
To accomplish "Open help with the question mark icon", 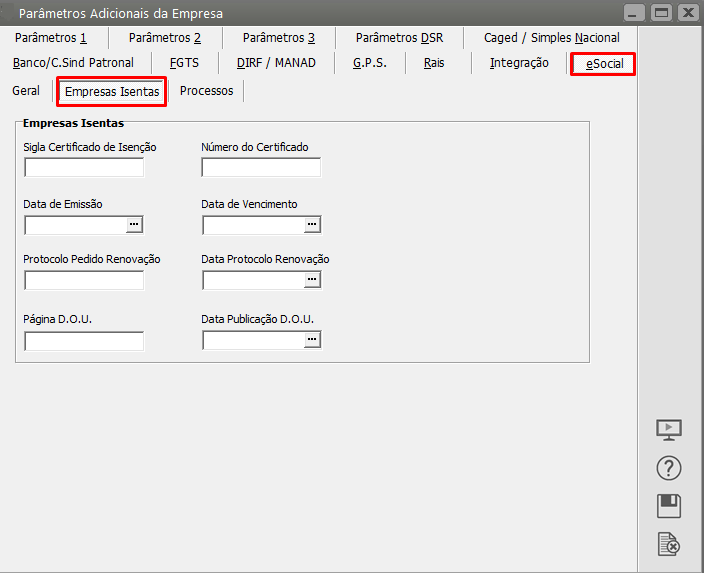I will click(669, 468).
